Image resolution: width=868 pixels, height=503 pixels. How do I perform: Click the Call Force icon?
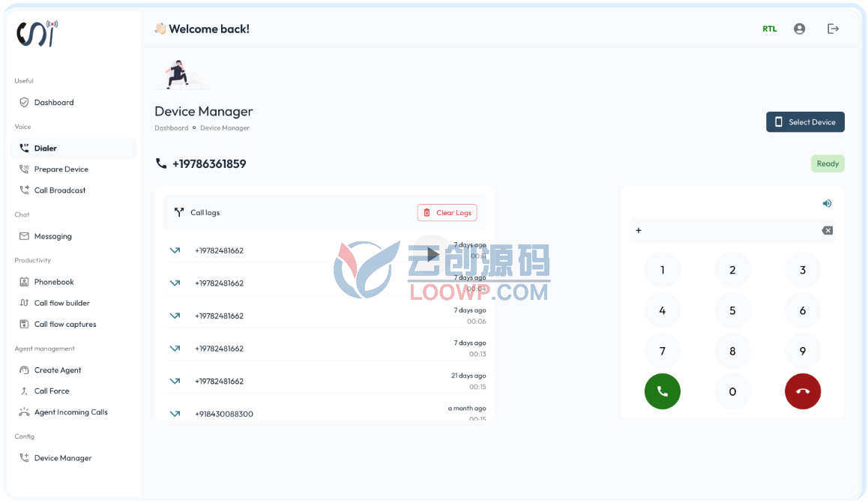click(x=24, y=391)
